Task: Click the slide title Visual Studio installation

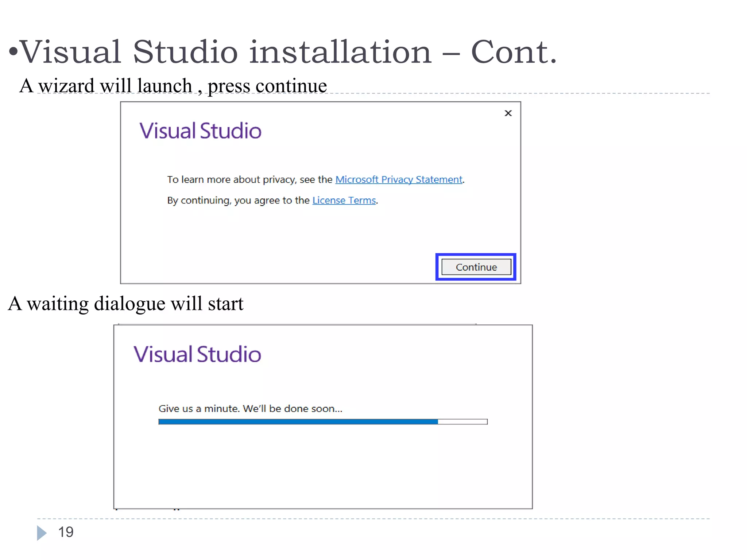Action: click(x=225, y=52)
